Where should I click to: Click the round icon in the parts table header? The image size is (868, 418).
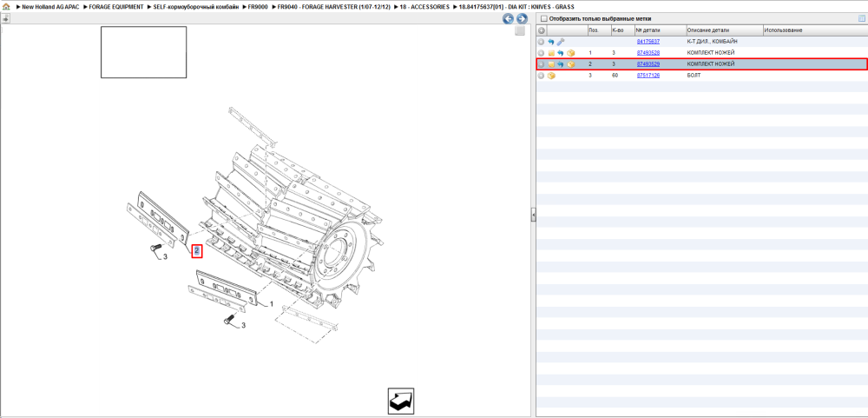542,30
